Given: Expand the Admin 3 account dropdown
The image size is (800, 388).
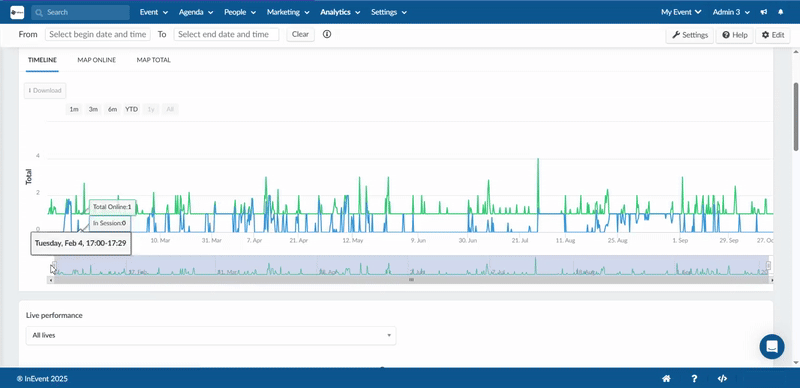Looking at the screenshot, I should click(731, 12).
